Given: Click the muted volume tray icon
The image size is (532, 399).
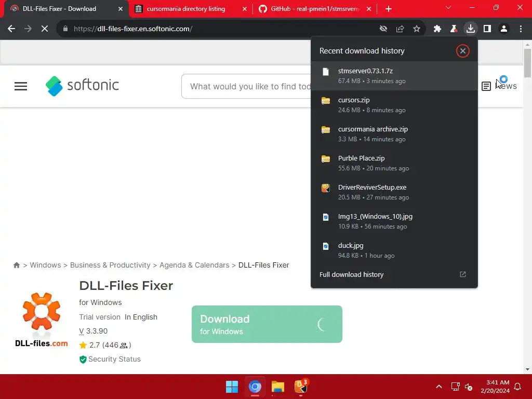Looking at the screenshot, I should pos(469,387).
